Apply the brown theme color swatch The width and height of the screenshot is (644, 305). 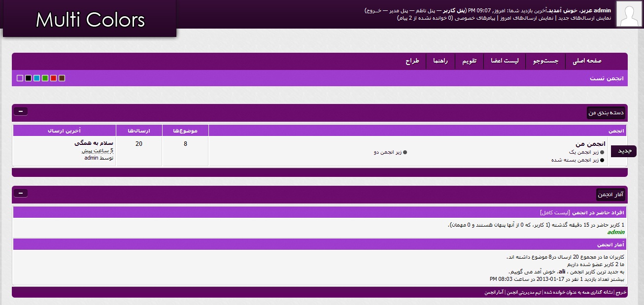coord(62,78)
